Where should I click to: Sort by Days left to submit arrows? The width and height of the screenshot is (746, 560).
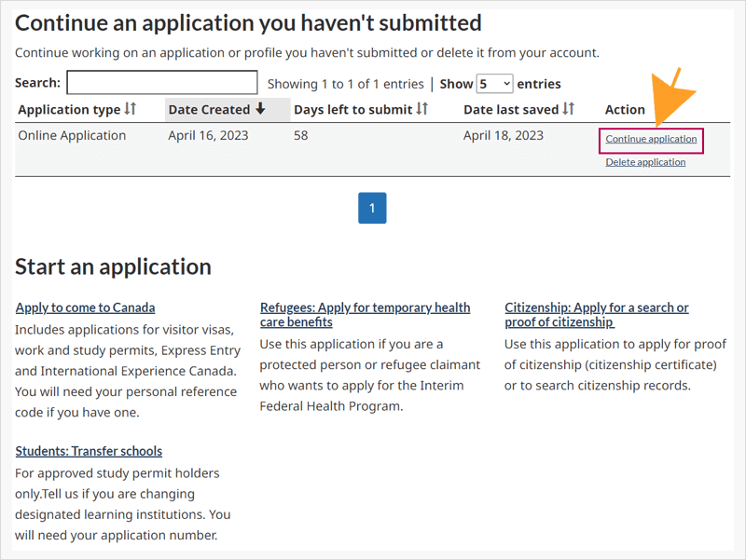(422, 109)
